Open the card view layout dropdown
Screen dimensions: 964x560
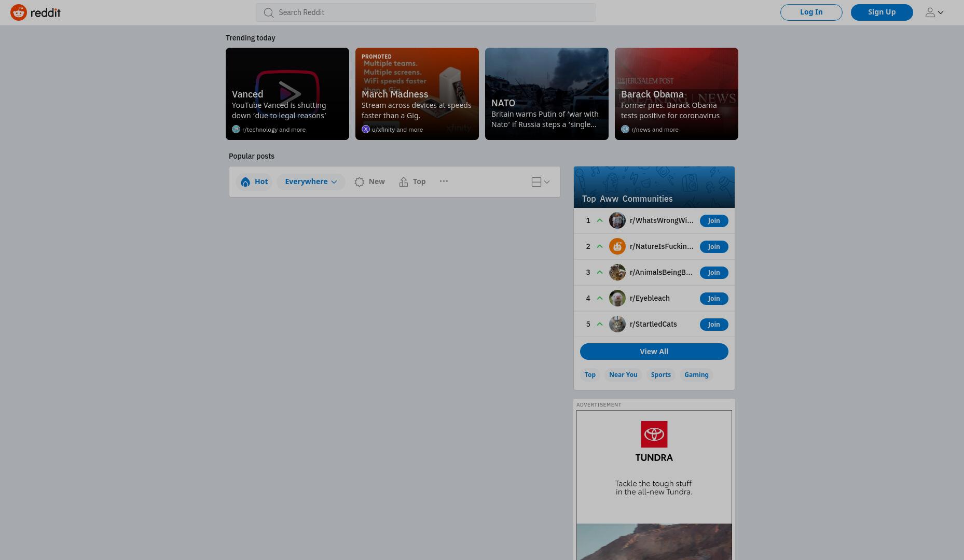point(540,182)
